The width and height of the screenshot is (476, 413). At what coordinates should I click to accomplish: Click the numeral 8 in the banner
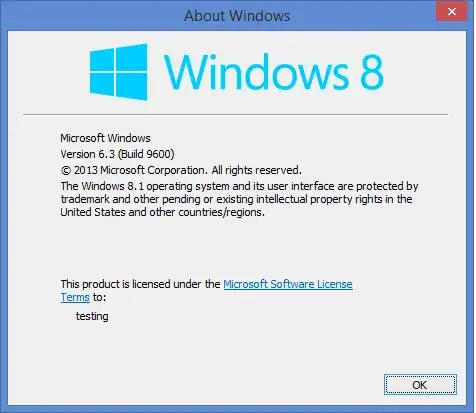pos(372,72)
